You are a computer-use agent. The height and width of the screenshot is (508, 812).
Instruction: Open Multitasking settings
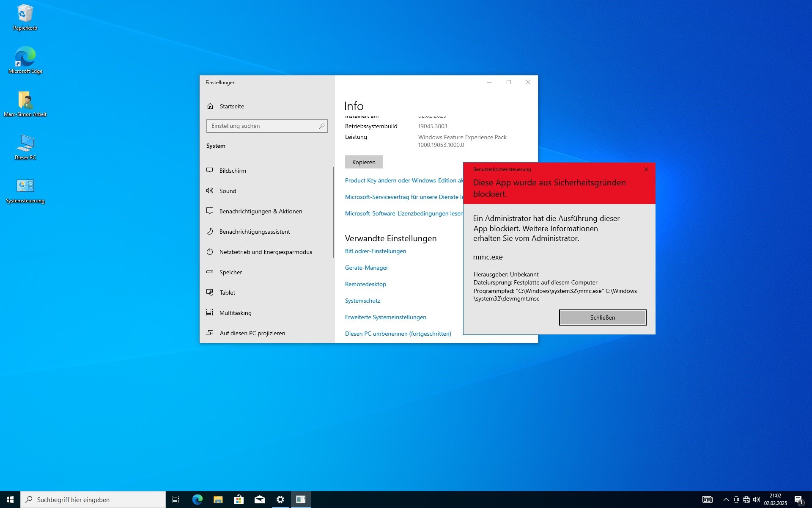point(235,313)
